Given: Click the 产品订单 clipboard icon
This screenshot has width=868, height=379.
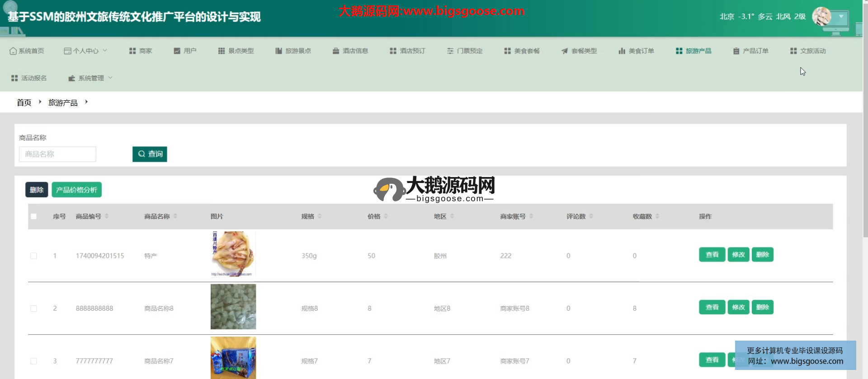Looking at the screenshot, I should point(736,51).
